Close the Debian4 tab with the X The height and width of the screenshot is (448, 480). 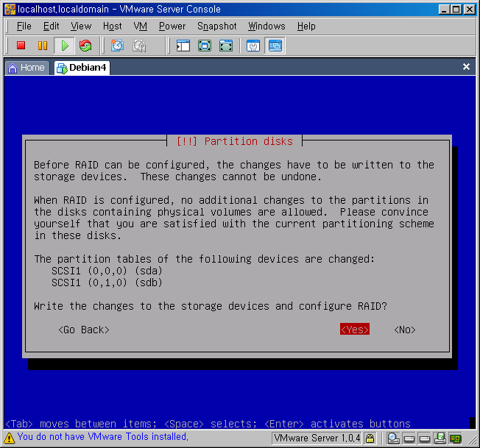466,67
